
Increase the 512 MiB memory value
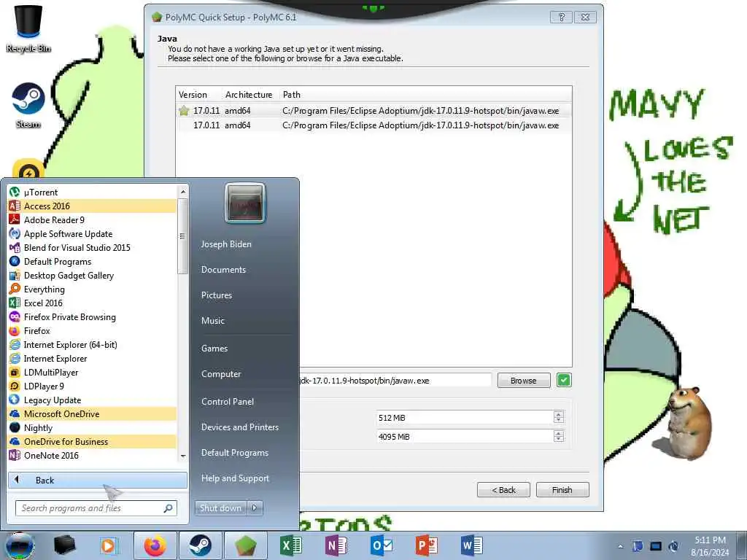559,414
